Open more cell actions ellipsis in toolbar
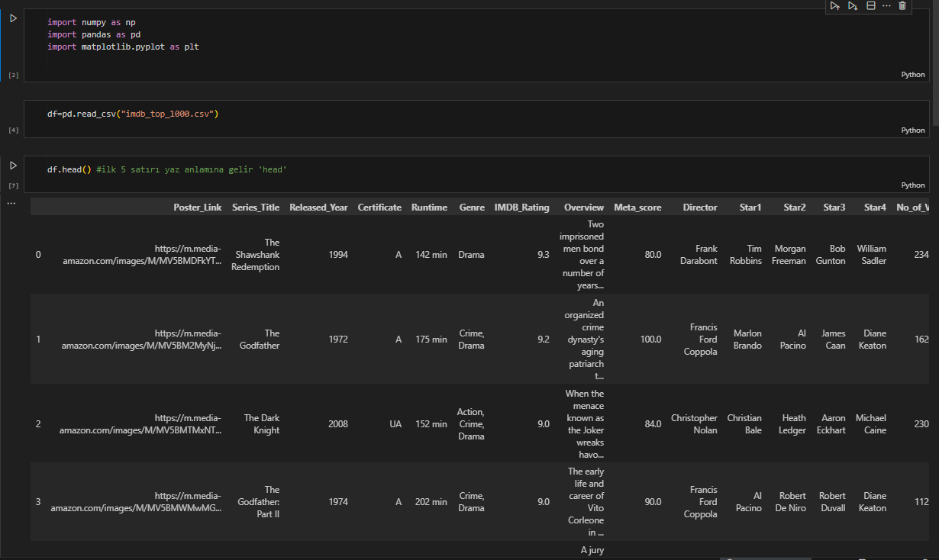Image resolution: width=939 pixels, height=560 pixels. coord(886,6)
